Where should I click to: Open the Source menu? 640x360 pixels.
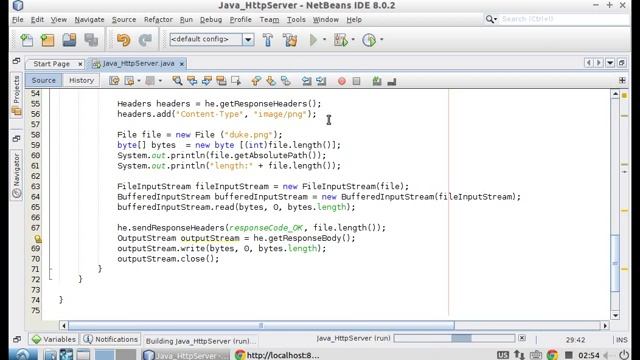124,20
